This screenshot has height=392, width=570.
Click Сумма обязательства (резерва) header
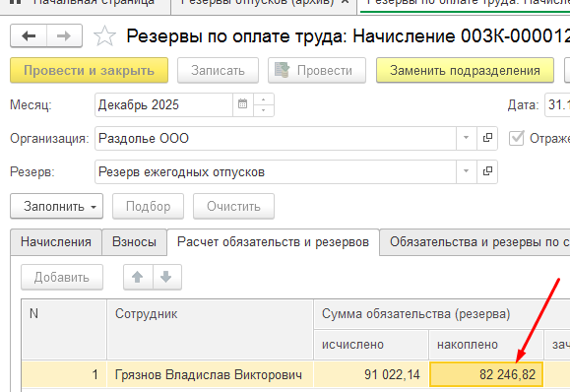pyautogui.click(x=442, y=314)
